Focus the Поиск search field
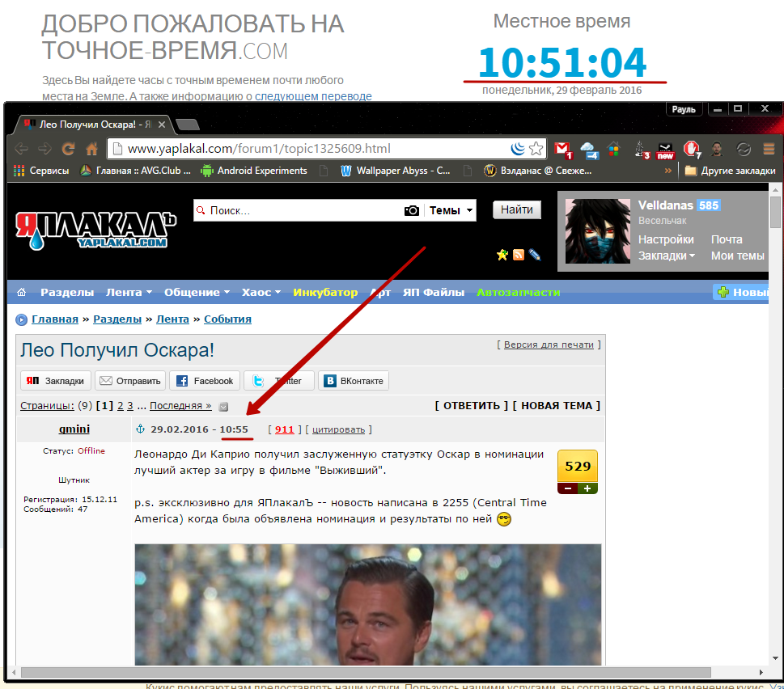Screen dimensions: 784x689 pyautogui.click(x=300, y=210)
